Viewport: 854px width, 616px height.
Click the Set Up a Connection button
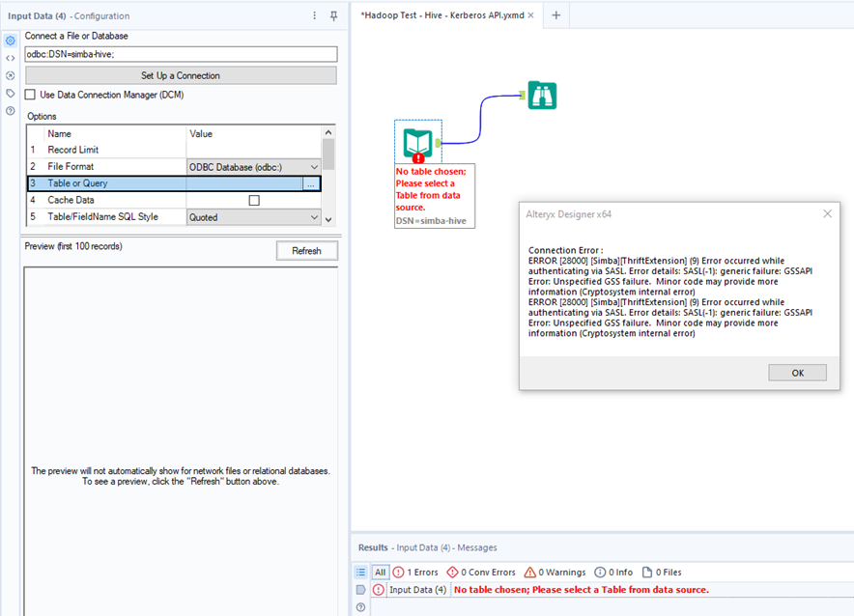pos(181,76)
